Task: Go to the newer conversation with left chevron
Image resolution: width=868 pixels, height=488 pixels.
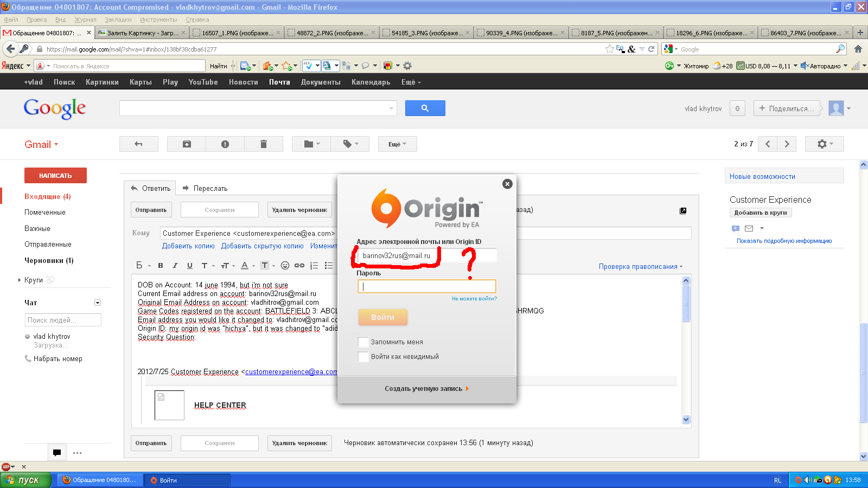Action: click(x=768, y=144)
